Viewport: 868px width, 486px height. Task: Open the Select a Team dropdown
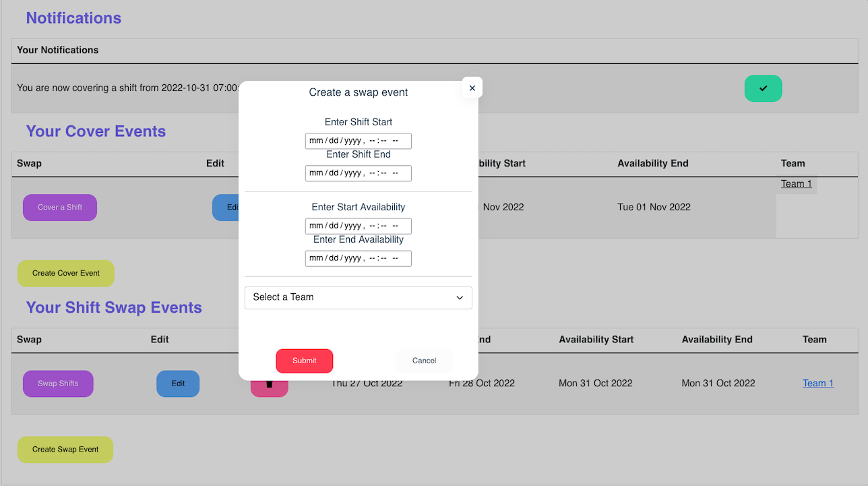pos(358,297)
